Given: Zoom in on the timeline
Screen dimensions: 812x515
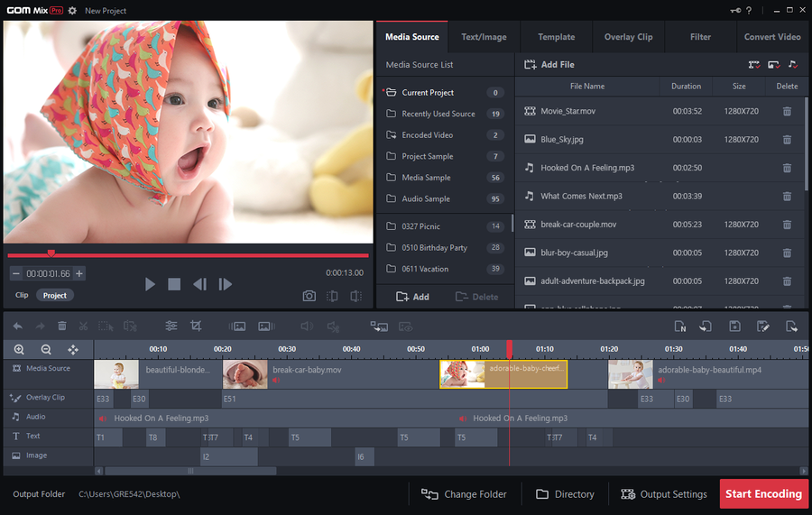Looking at the screenshot, I should (x=19, y=349).
